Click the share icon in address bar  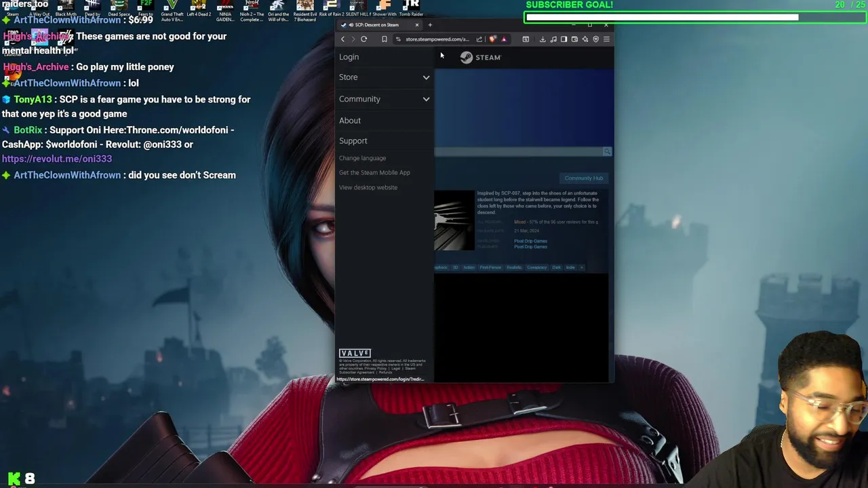pos(479,39)
